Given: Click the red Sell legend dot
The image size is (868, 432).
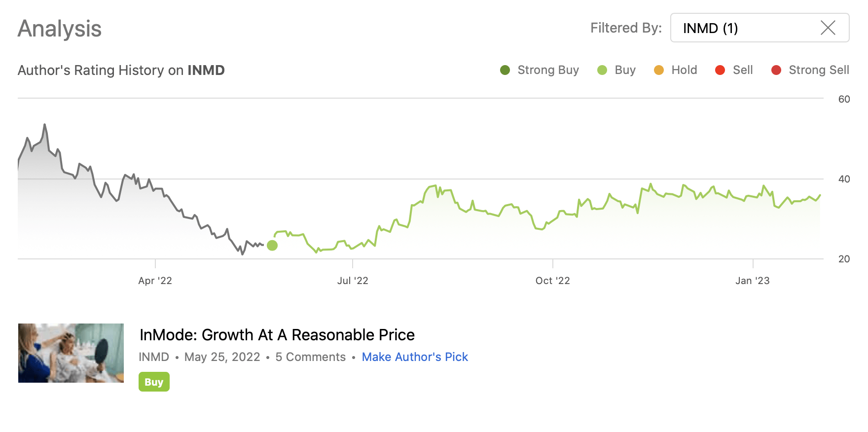Looking at the screenshot, I should coord(720,70).
